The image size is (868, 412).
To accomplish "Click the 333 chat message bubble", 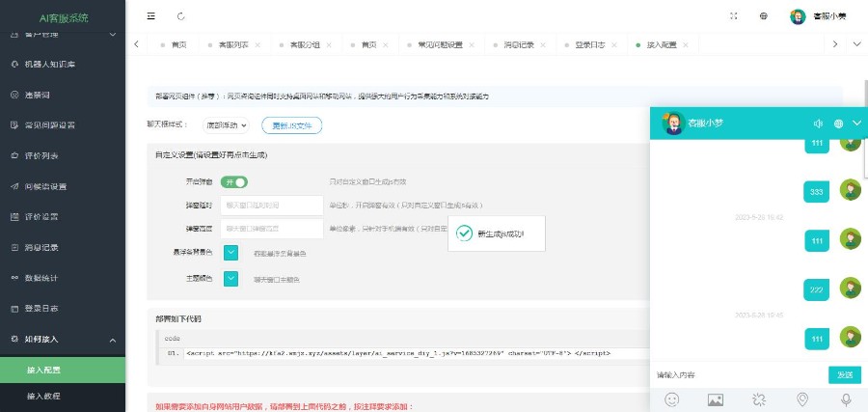I will click(817, 192).
